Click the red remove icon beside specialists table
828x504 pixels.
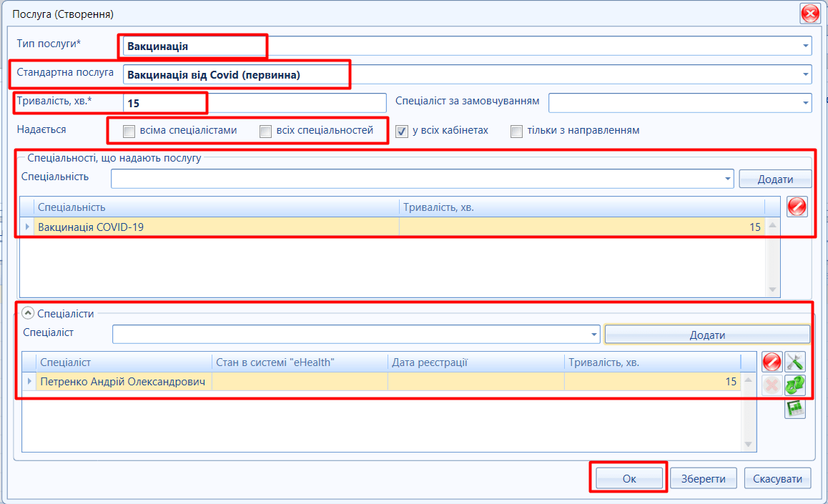coord(772,362)
